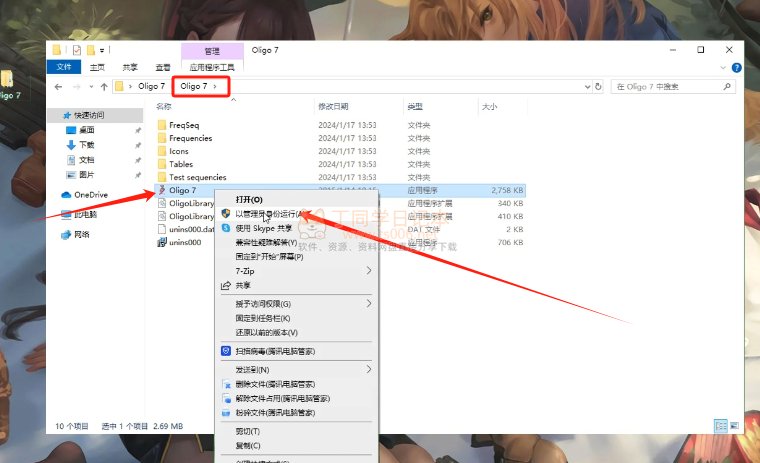760x463 pixels.
Task: Click the share arrow icon in context menu
Action: pyautogui.click(x=226, y=286)
